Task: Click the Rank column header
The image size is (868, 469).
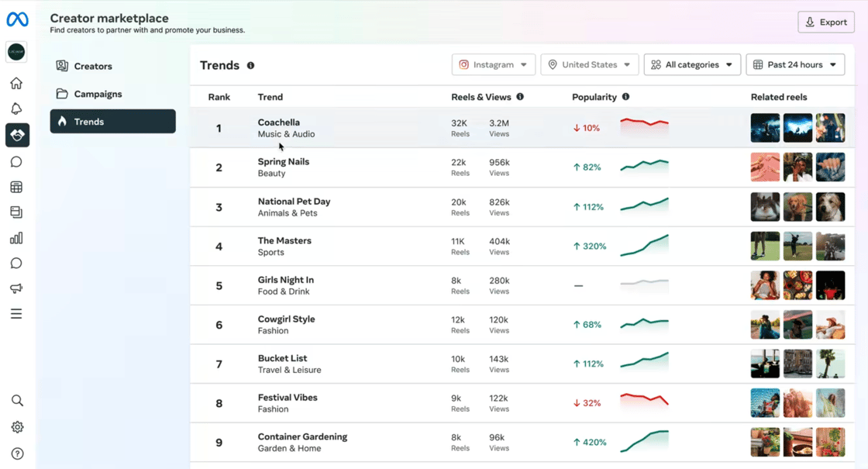Action: click(x=219, y=97)
